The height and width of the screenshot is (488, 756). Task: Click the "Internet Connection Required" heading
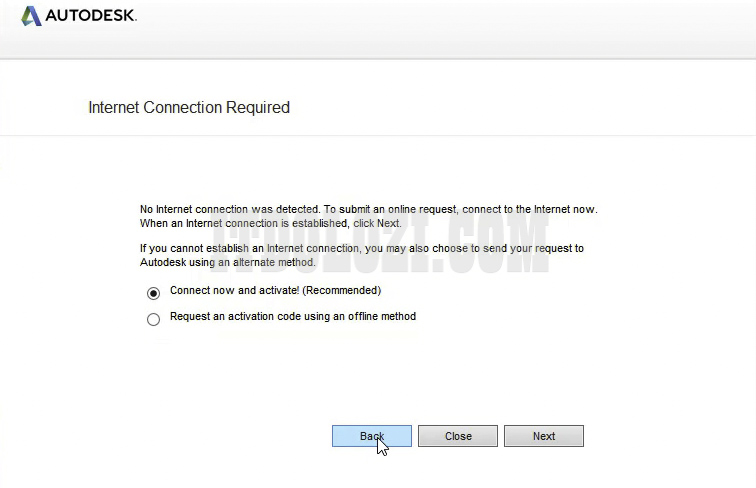189,107
